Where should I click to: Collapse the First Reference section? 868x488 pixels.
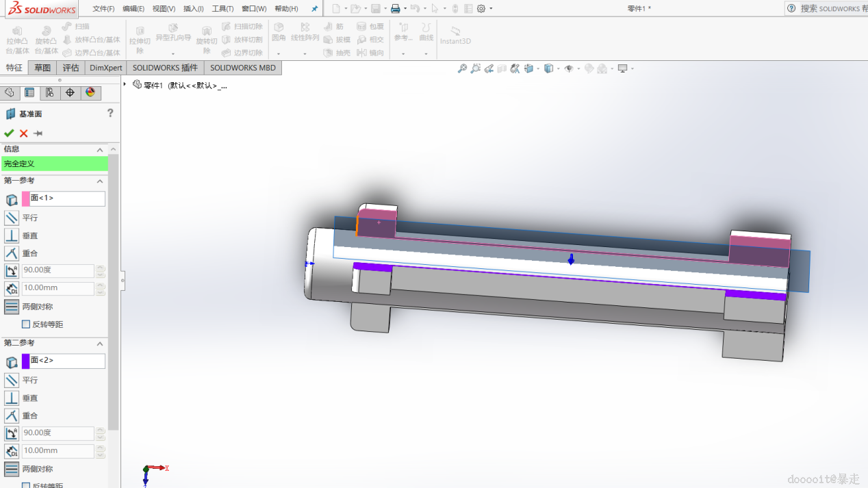[x=100, y=181]
